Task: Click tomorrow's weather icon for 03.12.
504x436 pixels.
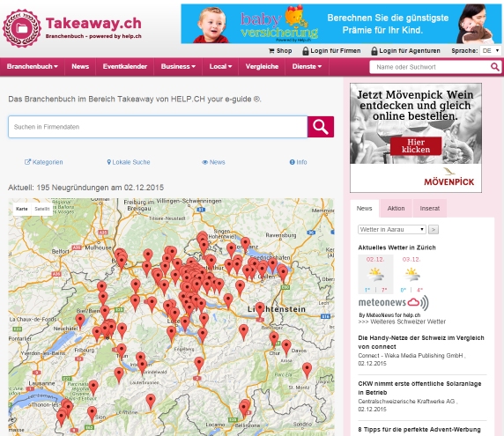Action: pos(411,274)
